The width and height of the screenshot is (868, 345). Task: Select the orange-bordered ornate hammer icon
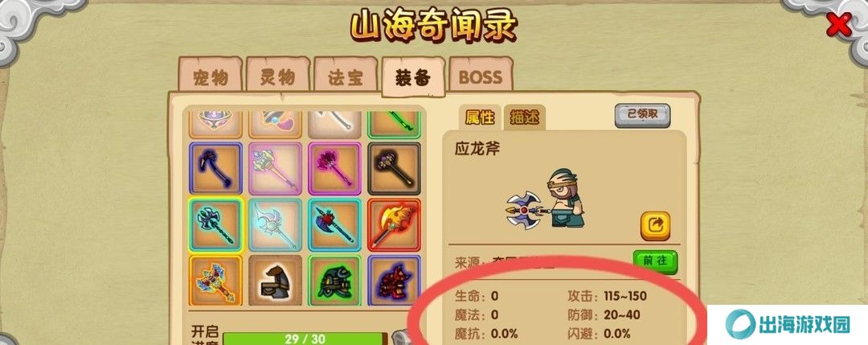215,281
